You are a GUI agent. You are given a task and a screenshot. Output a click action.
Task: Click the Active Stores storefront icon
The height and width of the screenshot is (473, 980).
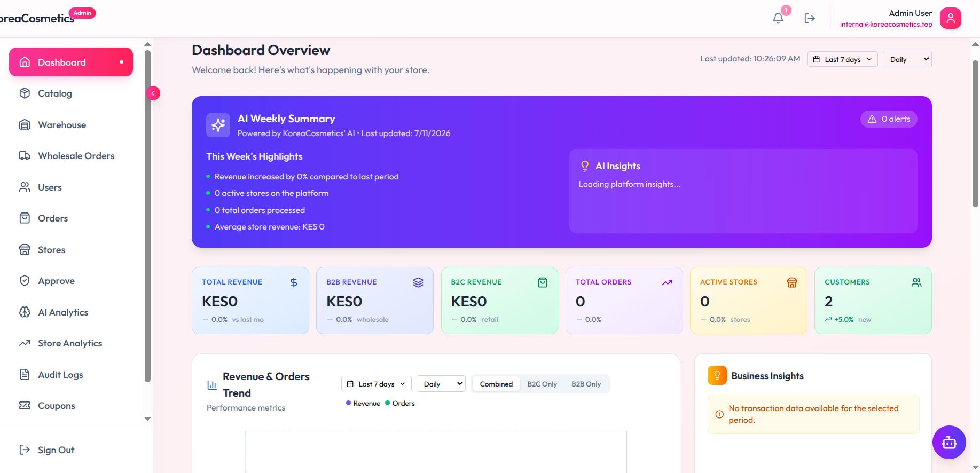[x=792, y=282]
